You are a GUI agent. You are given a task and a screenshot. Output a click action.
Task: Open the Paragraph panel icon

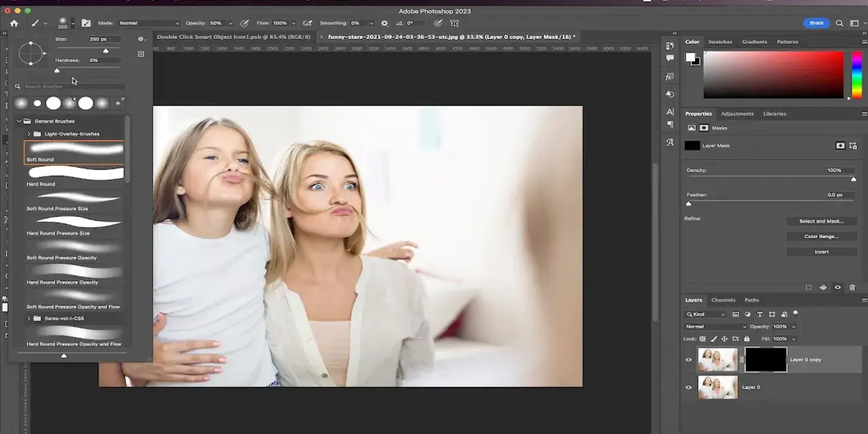point(670,125)
